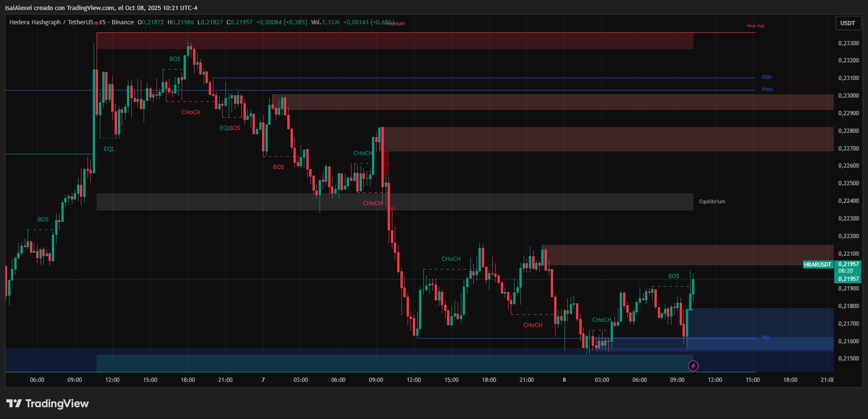
Task: Click the Equilibrium zone label
Action: 712,202
